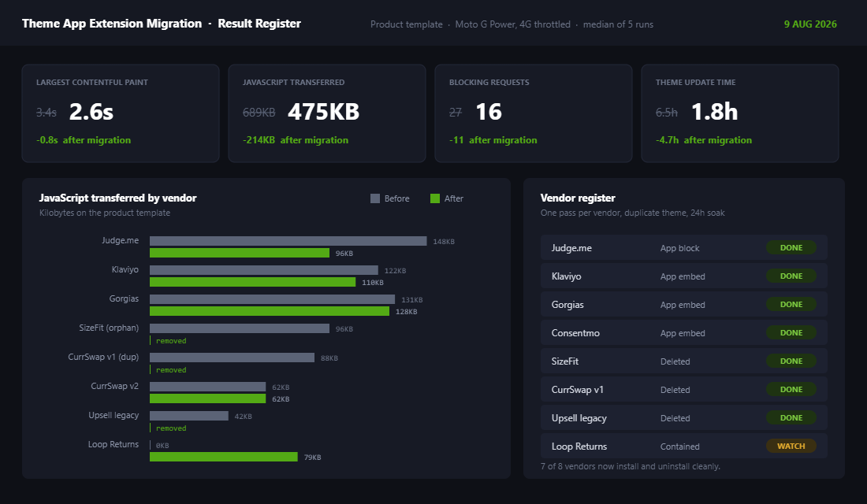This screenshot has height=504, width=867.
Task: Select Klaviyo in the vendor register
Action: click(x=684, y=276)
